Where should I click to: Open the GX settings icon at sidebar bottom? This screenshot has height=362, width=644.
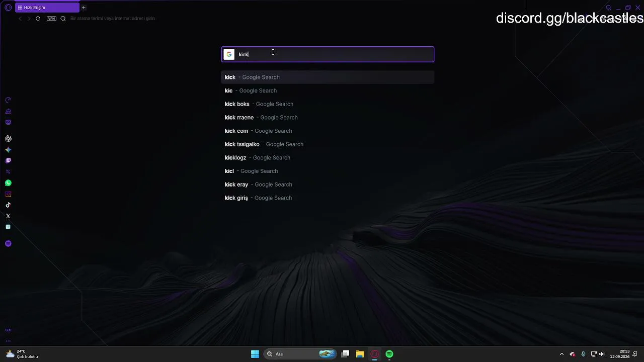[8, 330]
